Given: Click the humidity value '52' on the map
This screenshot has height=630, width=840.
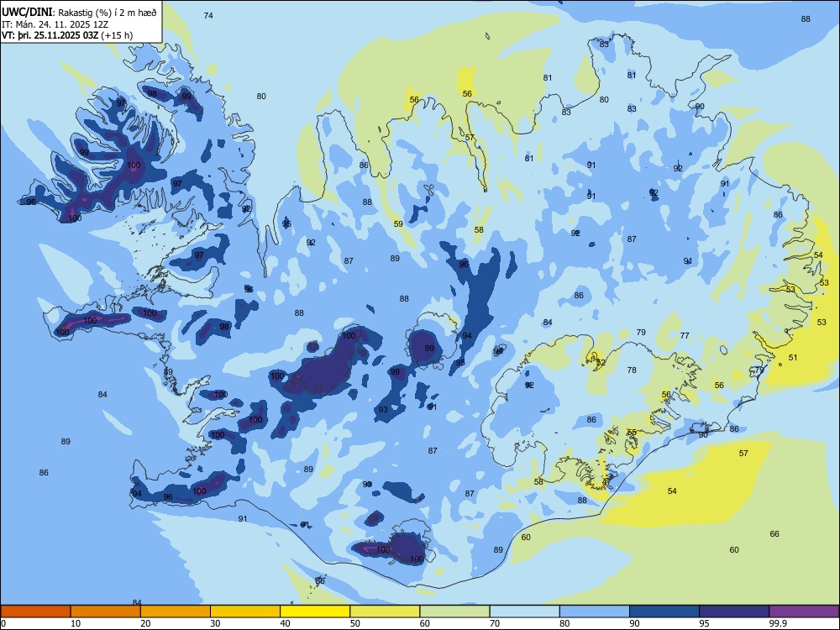Looking at the screenshot, I should click(x=601, y=363).
